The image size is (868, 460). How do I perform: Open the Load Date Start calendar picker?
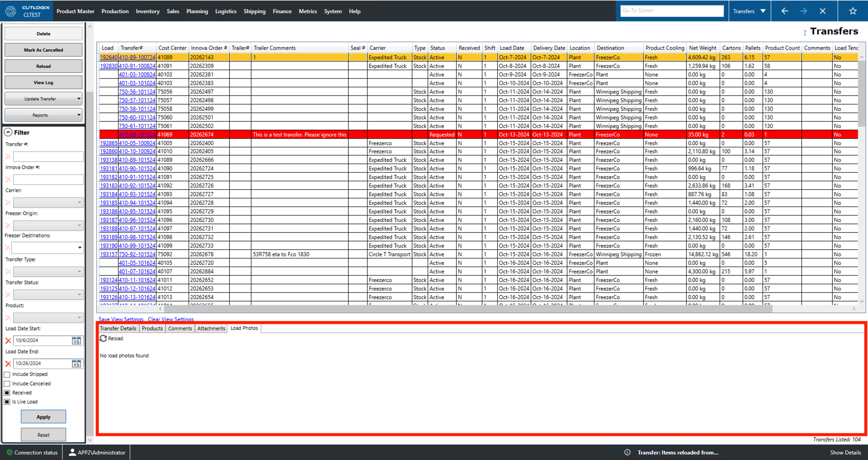tap(76, 340)
